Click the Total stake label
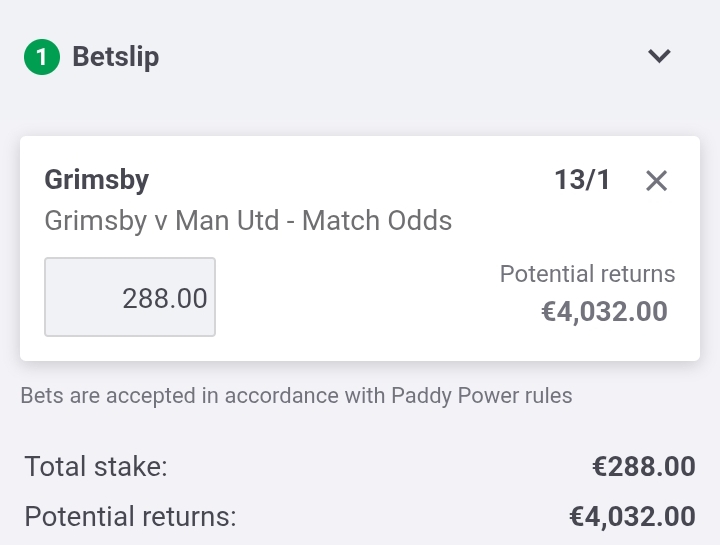This screenshot has width=720, height=545. pos(96,466)
